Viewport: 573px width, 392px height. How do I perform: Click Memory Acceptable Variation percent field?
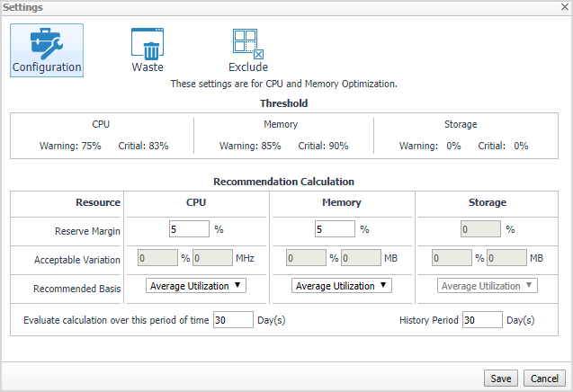(306, 259)
